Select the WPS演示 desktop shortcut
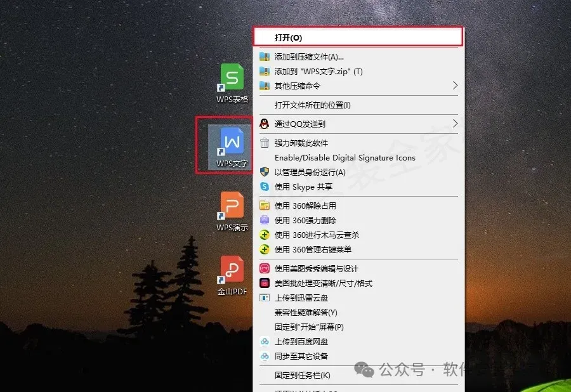 tap(232, 212)
